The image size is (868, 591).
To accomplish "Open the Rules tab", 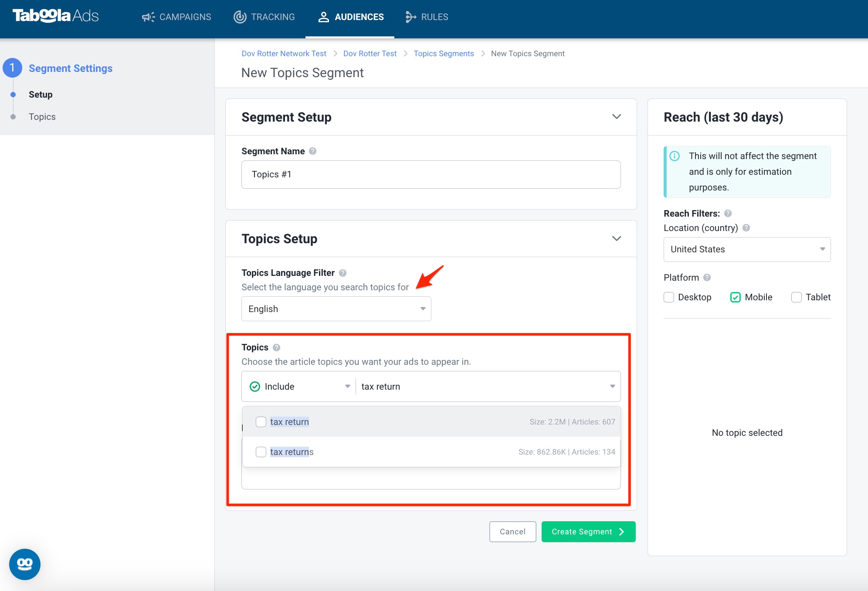I will tap(427, 17).
